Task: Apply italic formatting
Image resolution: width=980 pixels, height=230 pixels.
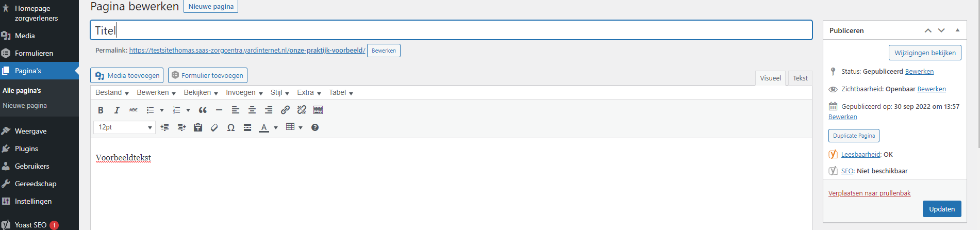Action: point(117,110)
